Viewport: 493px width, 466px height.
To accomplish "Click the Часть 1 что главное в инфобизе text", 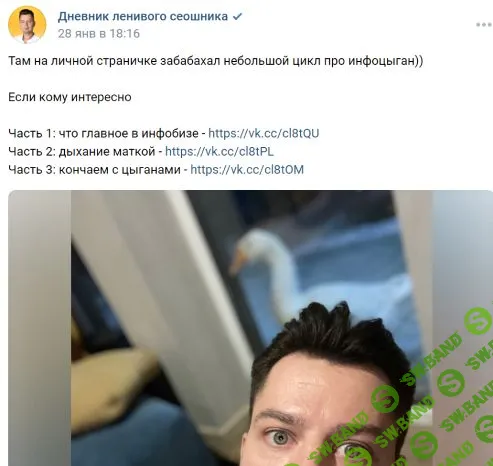I will pyautogui.click(x=103, y=134).
